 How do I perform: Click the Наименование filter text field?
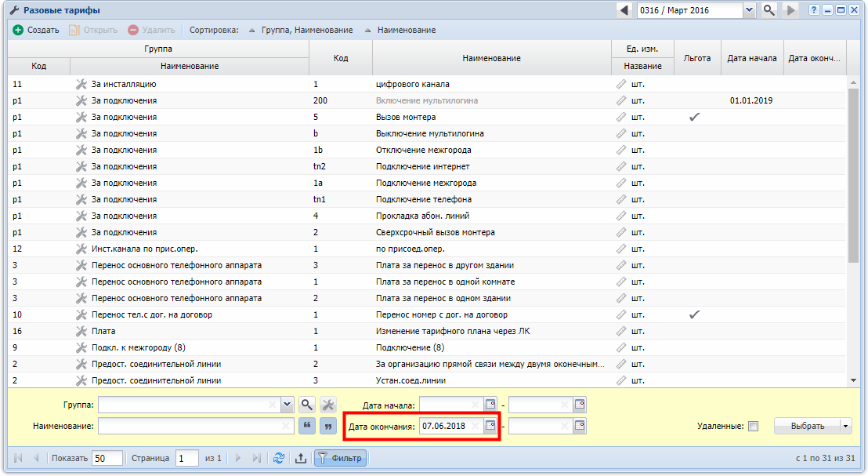(x=195, y=426)
